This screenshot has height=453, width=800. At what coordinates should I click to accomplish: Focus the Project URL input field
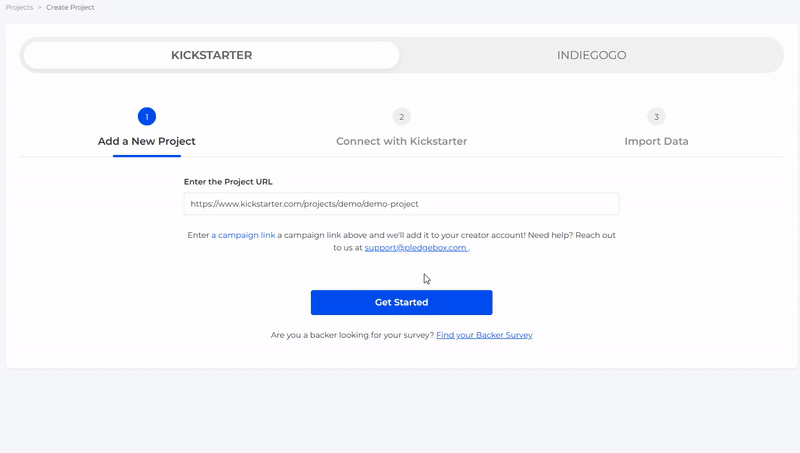(x=401, y=204)
